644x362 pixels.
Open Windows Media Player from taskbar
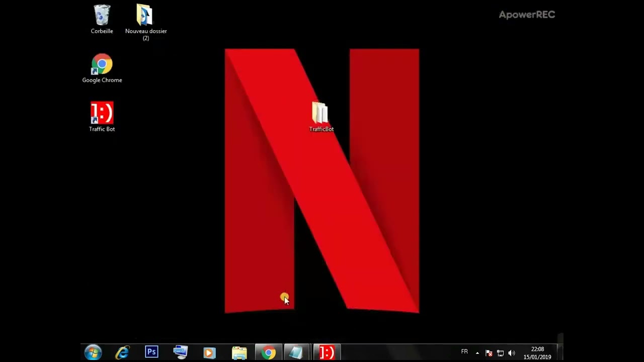click(210, 352)
